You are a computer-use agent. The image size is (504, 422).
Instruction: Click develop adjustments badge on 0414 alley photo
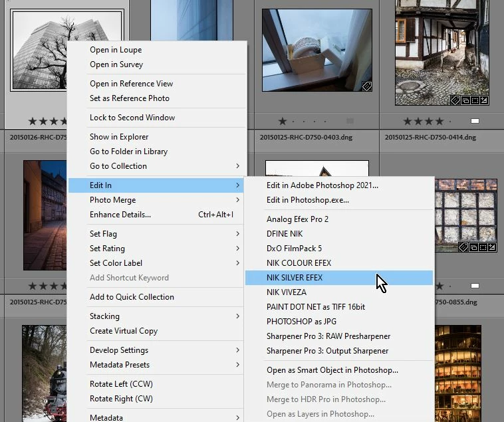coord(484,100)
